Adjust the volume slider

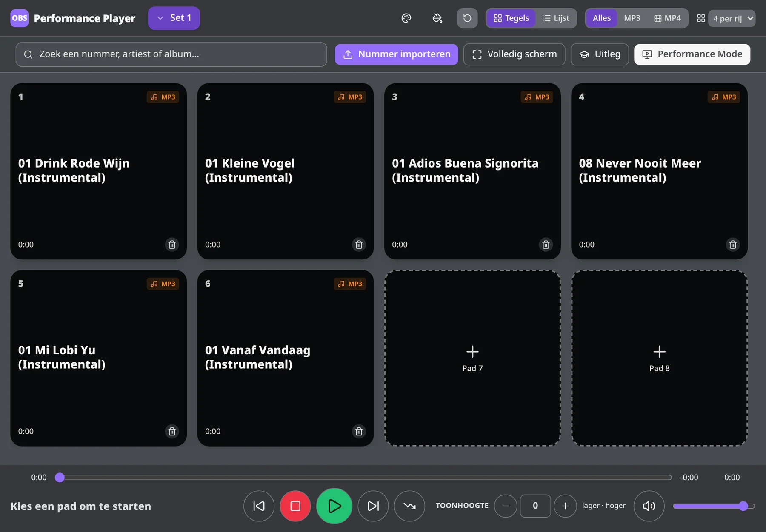click(714, 506)
